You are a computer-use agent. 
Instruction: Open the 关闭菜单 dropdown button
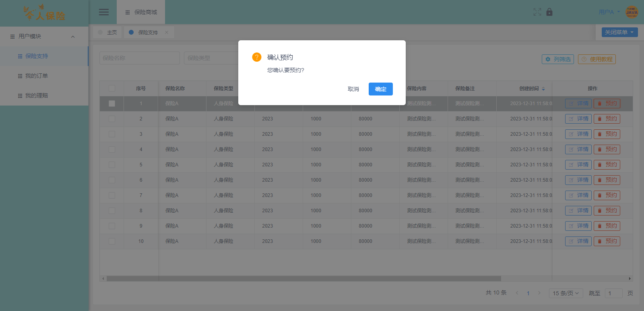(x=620, y=32)
